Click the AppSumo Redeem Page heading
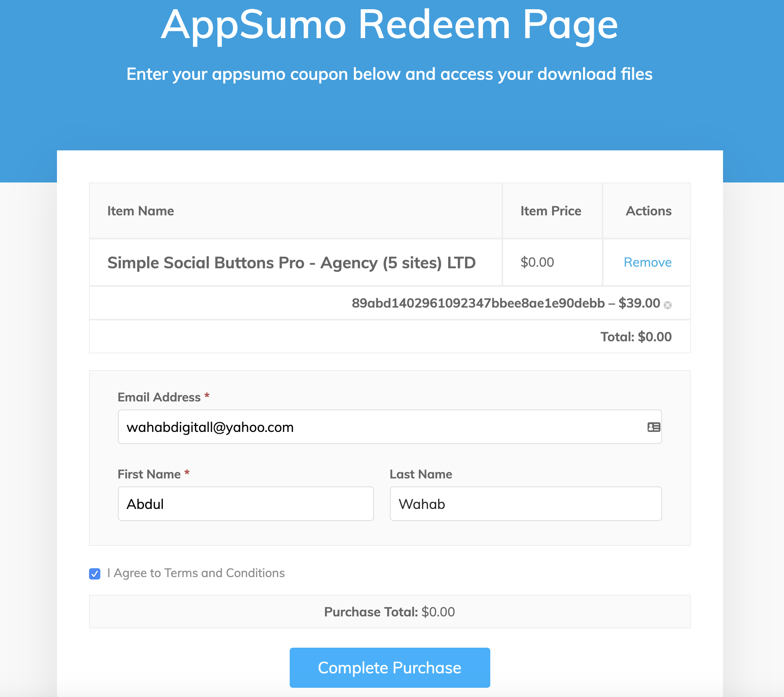The image size is (784, 697). pos(389,25)
